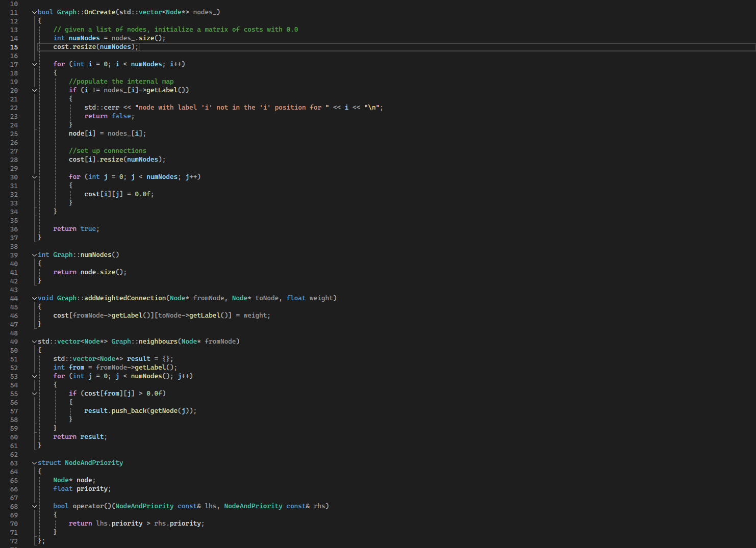Collapse the for loop fold at line 53
Screen dimensions: 756x548
34,376
